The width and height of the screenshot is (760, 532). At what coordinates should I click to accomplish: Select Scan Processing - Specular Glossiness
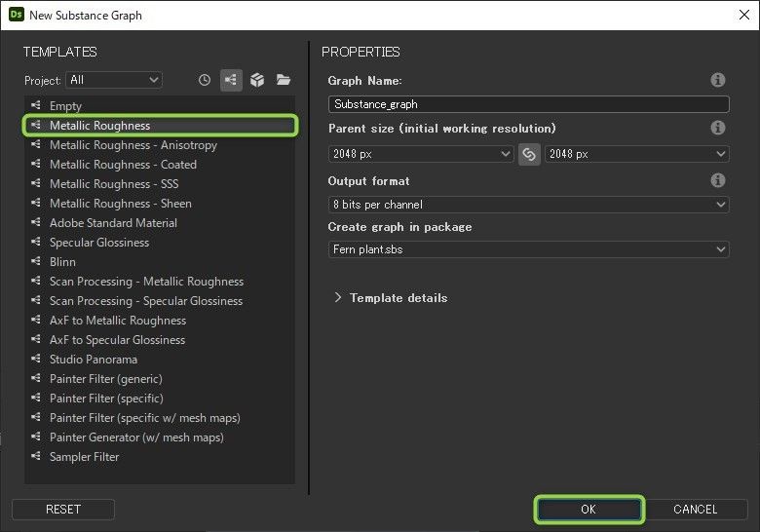coord(160,301)
